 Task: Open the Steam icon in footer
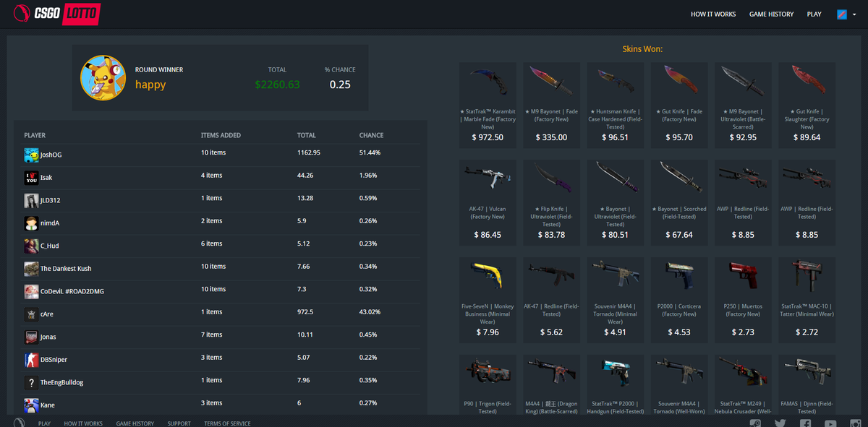(x=755, y=423)
